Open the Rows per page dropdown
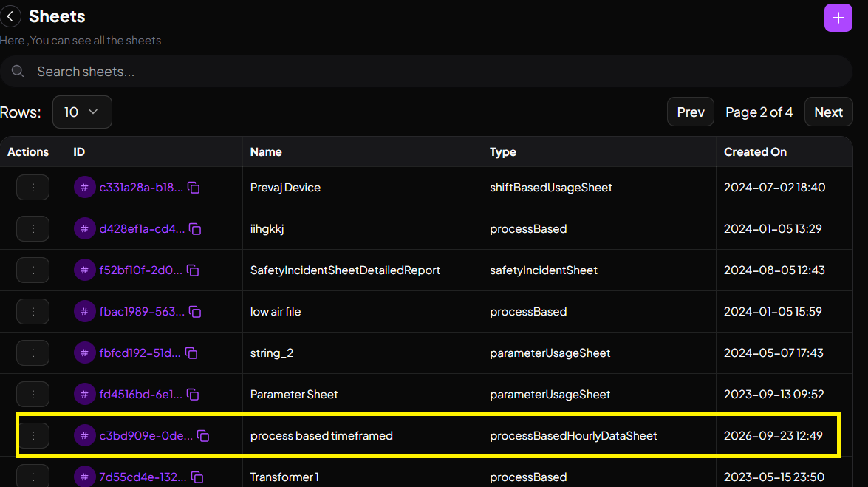The height and width of the screenshot is (487, 868). [82, 112]
